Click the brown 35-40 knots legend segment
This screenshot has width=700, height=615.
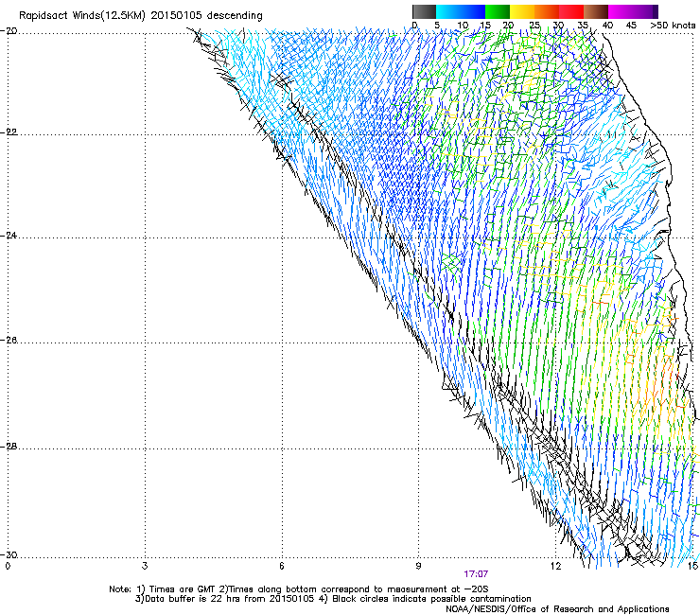point(596,11)
